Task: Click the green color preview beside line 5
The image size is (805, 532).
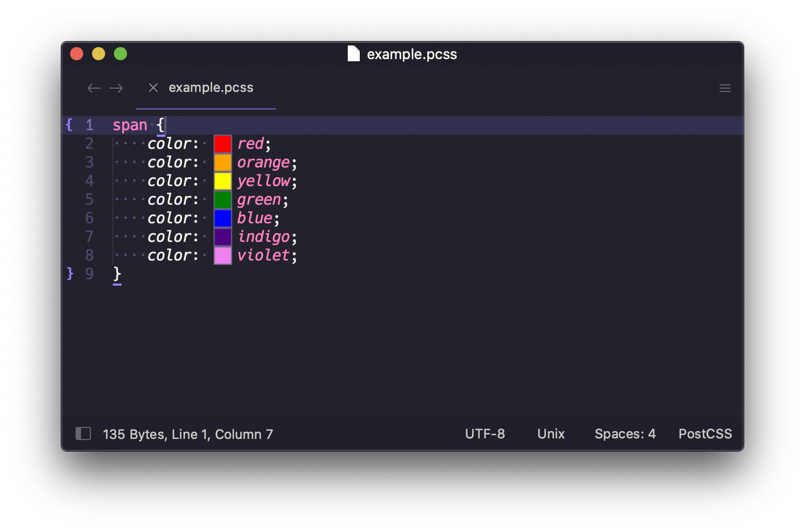Action: pos(223,199)
